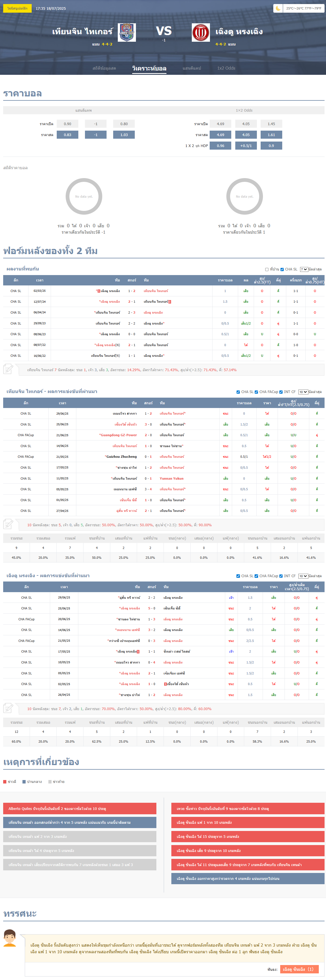
Task: Click the Tianjin overall win rate 45.0%
Action: [x=16, y=557]
